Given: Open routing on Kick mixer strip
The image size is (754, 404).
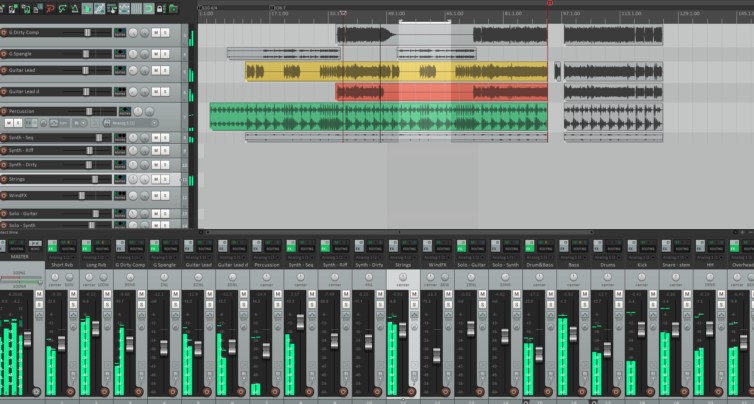Looking at the screenshot, I should (x=648, y=247).
